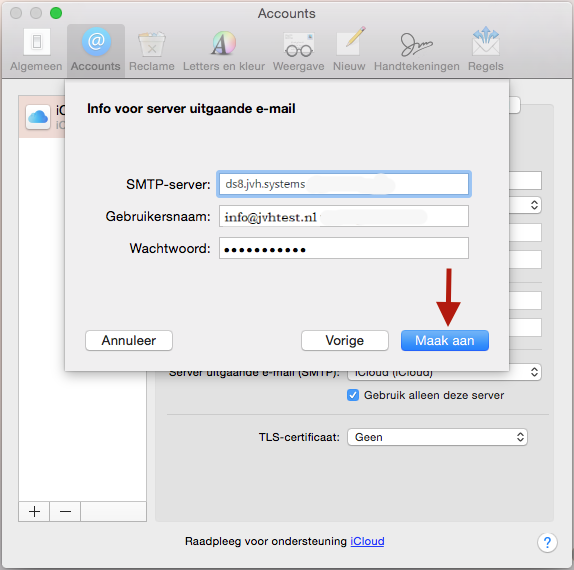Add an account with plus button
574x570 pixels.
(x=34, y=511)
